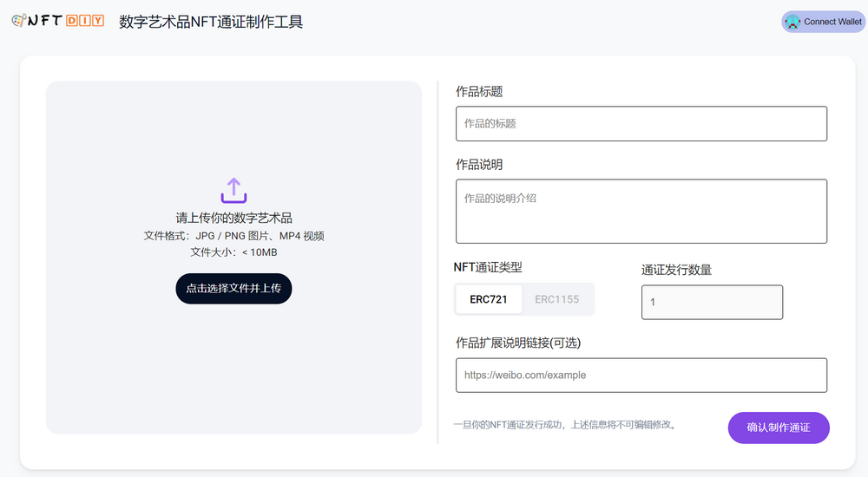
Task: Click the 通证发行数量 label
Action: tap(676, 270)
